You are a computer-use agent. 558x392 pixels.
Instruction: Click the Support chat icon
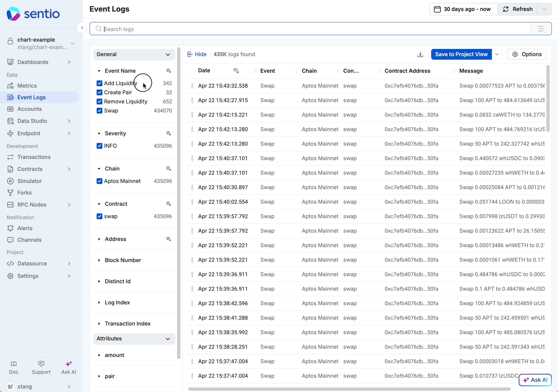coord(41,364)
